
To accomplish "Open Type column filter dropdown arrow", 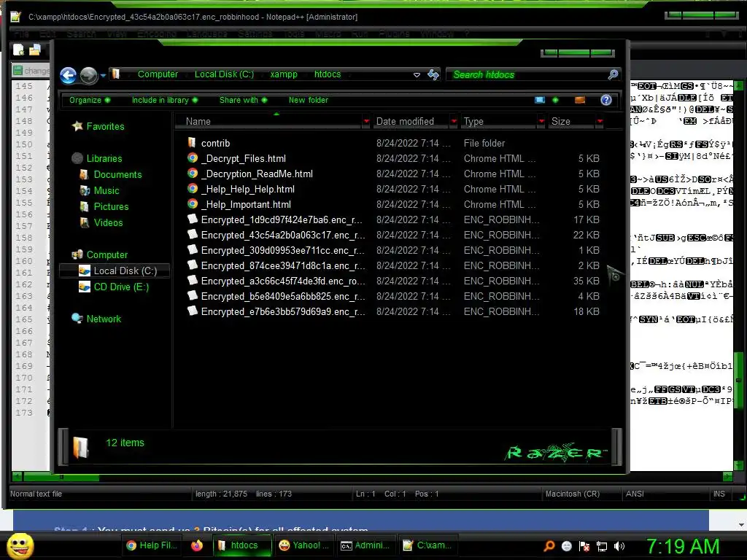I will (541, 122).
